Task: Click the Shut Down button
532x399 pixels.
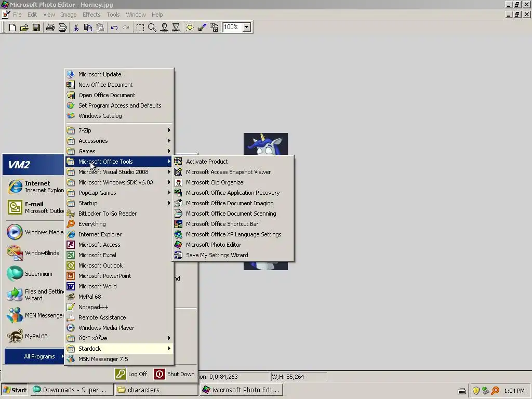Action: tap(175, 374)
